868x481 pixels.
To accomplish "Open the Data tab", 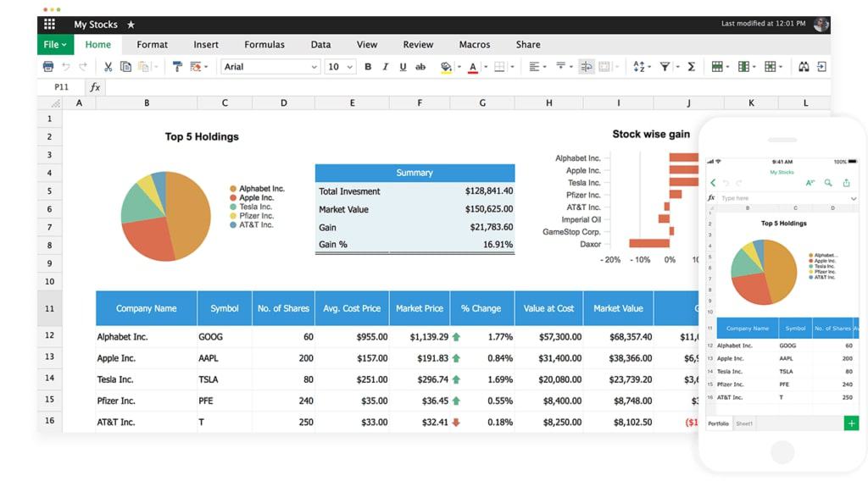I will (320, 45).
